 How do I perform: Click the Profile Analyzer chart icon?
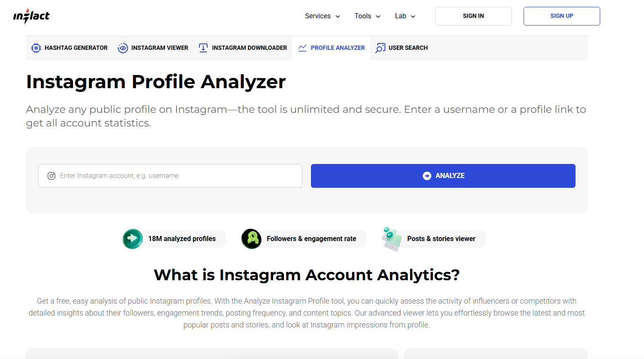click(302, 48)
